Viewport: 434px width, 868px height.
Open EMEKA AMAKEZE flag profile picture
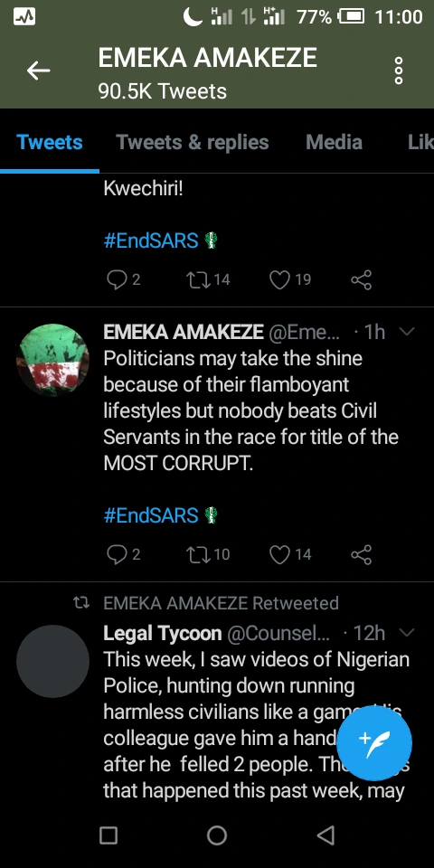[x=52, y=360]
